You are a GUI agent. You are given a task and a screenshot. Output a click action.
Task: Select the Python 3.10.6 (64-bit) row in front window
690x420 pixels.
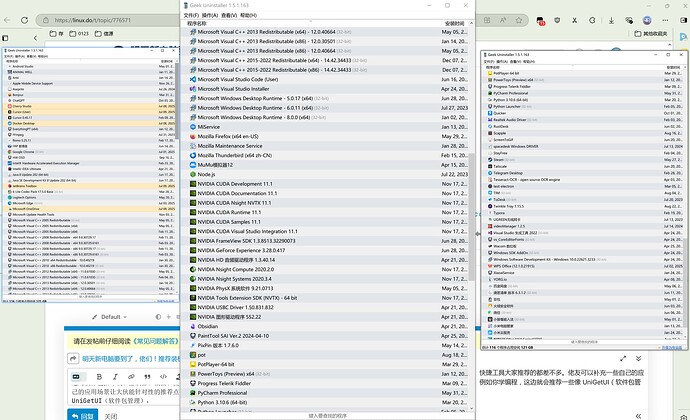pos(325,402)
